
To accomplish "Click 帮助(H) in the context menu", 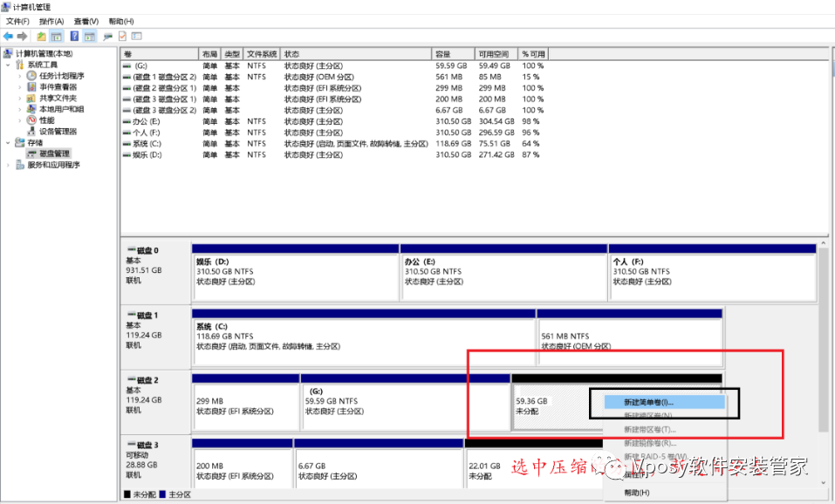I will click(636, 493).
